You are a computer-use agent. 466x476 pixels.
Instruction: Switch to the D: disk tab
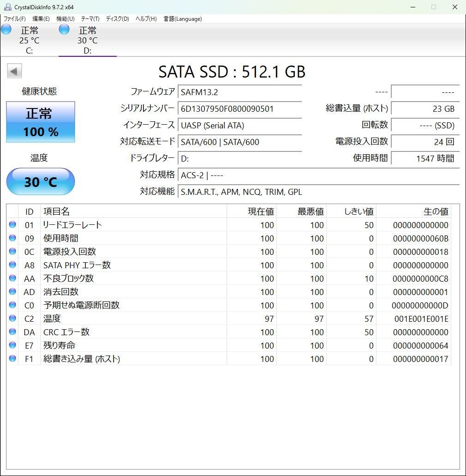87,40
